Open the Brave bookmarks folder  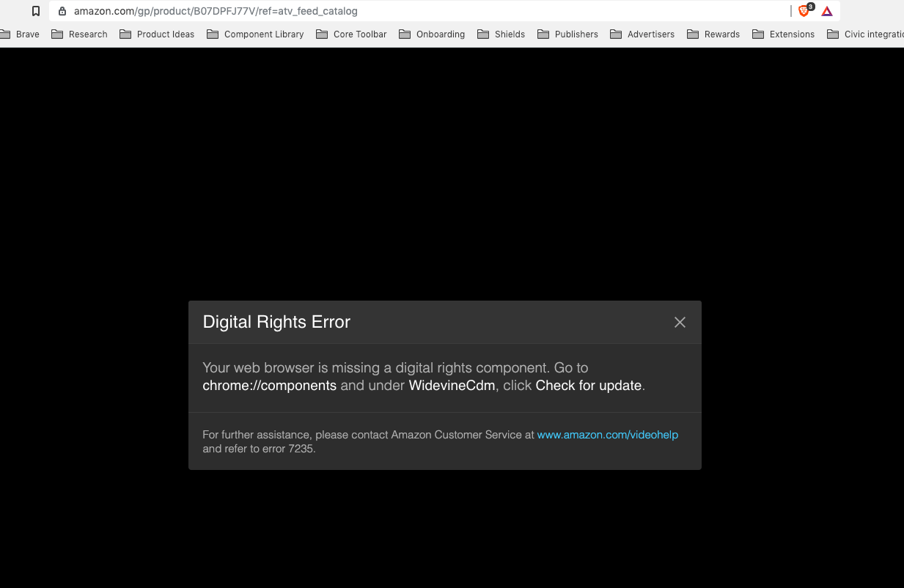coord(20,34)
